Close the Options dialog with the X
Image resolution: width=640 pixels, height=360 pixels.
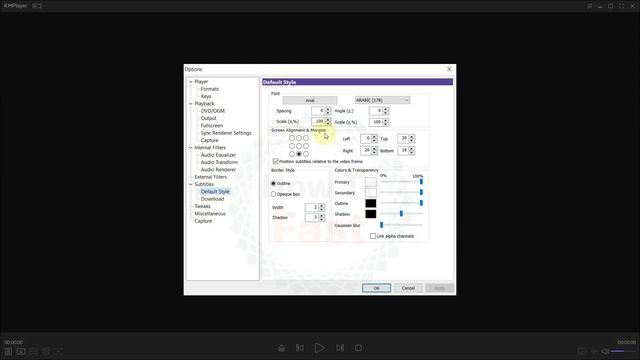[449, 69]
